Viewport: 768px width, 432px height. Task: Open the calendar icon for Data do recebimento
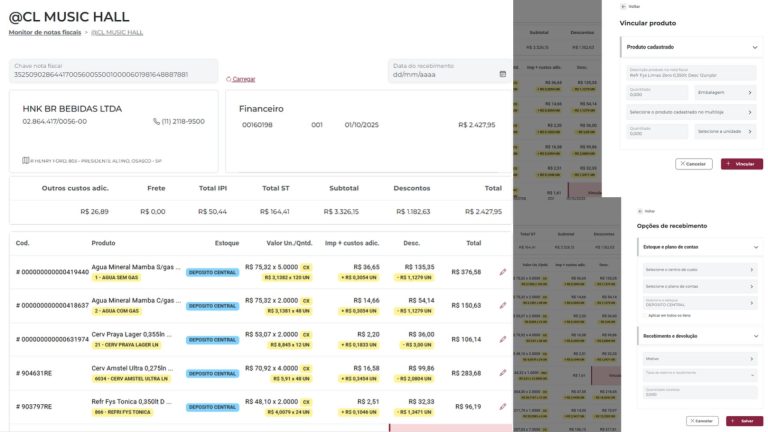(503, 74)
